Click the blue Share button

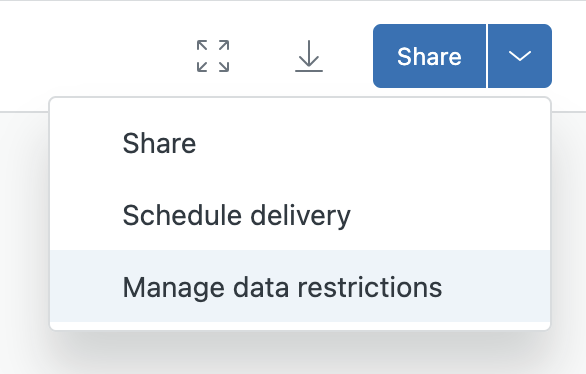coord(429,56)
